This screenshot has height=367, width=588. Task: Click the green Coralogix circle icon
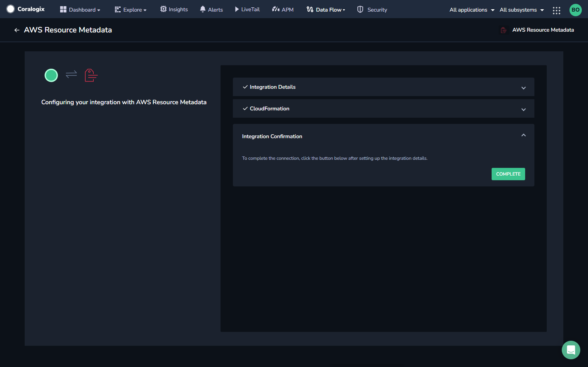[x=51, y=75]
